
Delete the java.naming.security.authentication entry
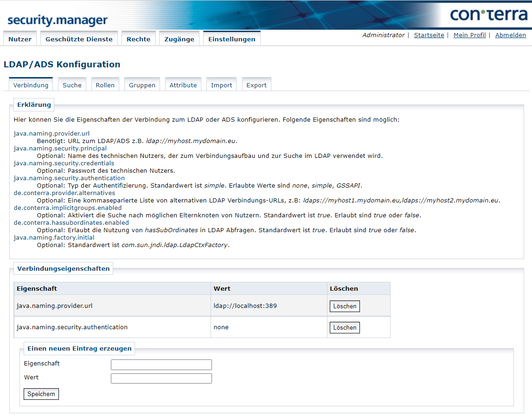(345, 327)
